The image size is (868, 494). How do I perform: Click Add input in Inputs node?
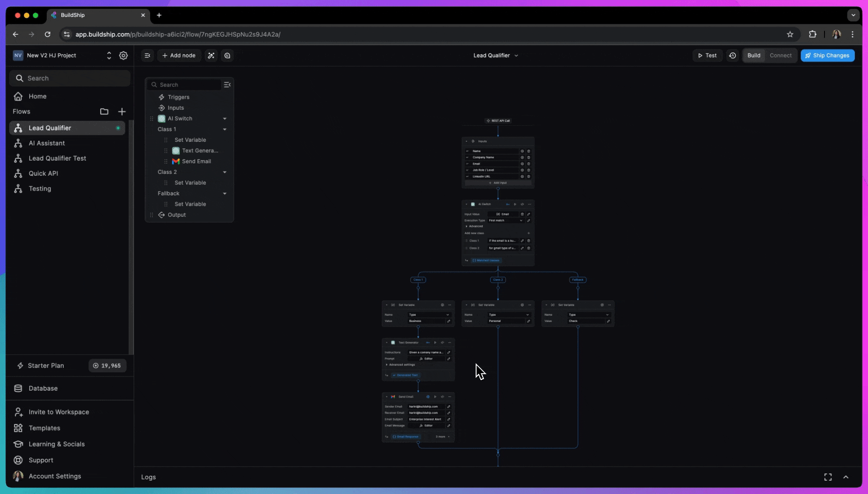point(498,183)
